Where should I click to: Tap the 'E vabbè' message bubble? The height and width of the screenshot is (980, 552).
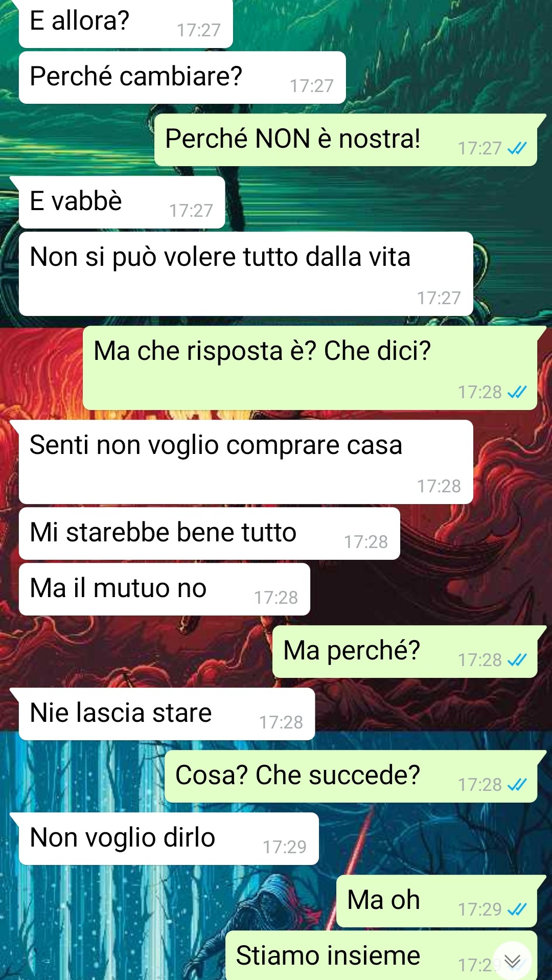point(122,202)
